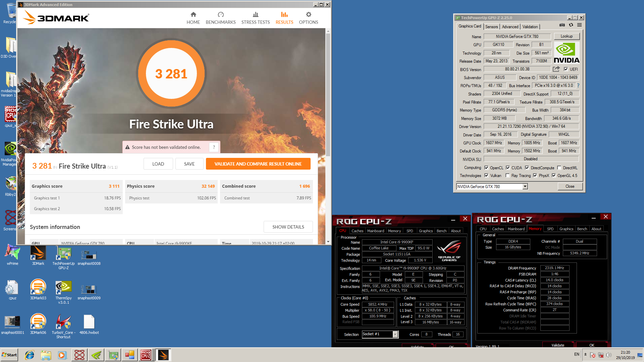The image size is (644, 362).
Task: Click bus interface question mark in GPU-Z
Action: [578, 85]
